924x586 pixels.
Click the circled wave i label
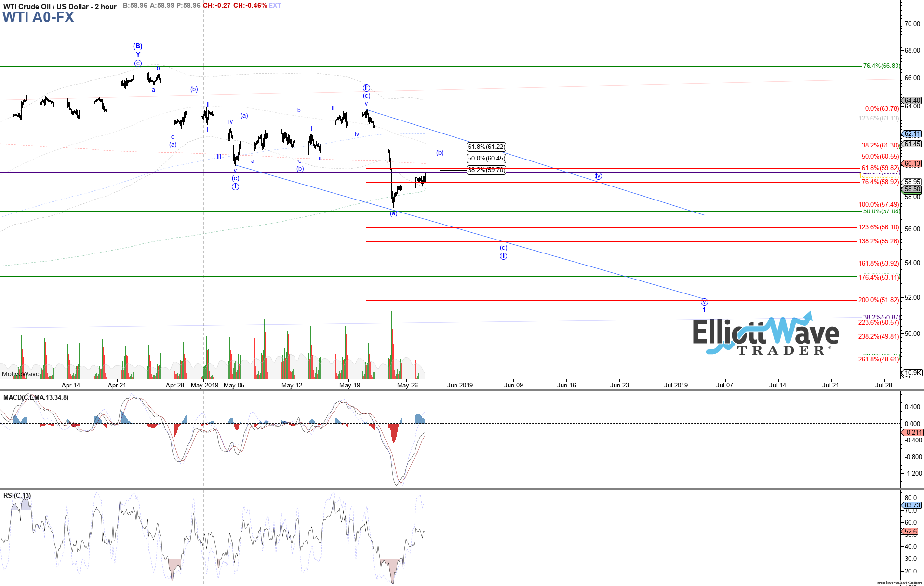(x=235, y=186)
